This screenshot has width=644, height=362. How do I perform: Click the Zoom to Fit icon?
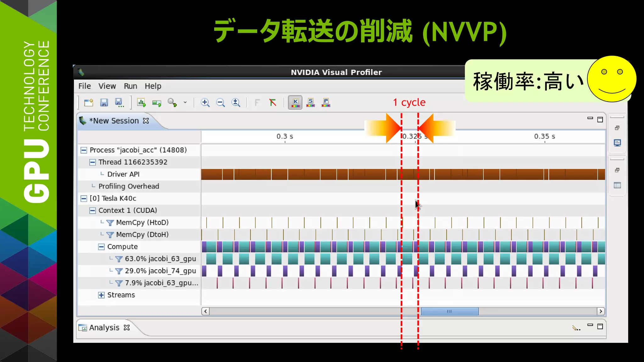tap(236, 102)
